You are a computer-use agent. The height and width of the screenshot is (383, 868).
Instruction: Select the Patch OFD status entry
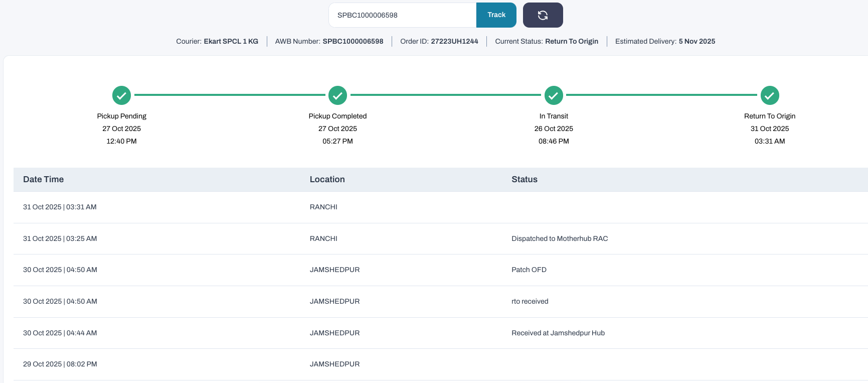529,270
